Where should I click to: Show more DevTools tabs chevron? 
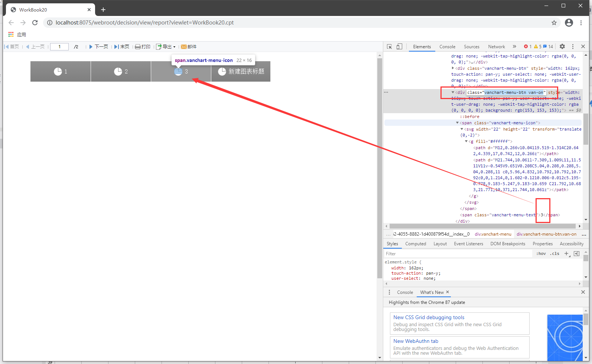514,46
